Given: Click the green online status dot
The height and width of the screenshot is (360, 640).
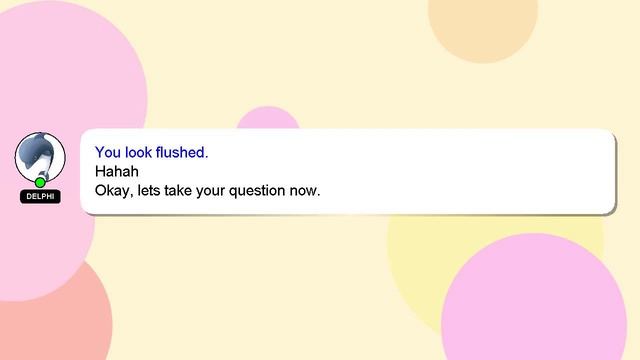Looking at the screenshot, I should point(40,182).
